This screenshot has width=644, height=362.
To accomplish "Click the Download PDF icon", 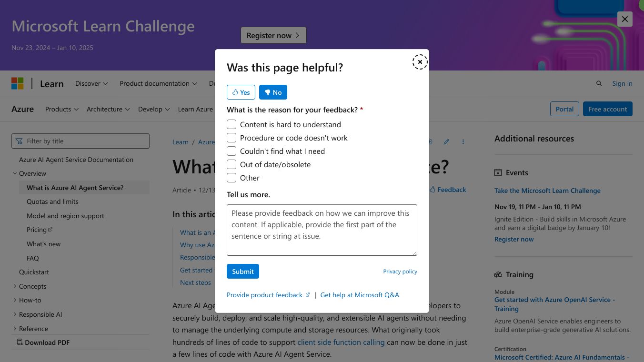I will [x=20, y=342].
